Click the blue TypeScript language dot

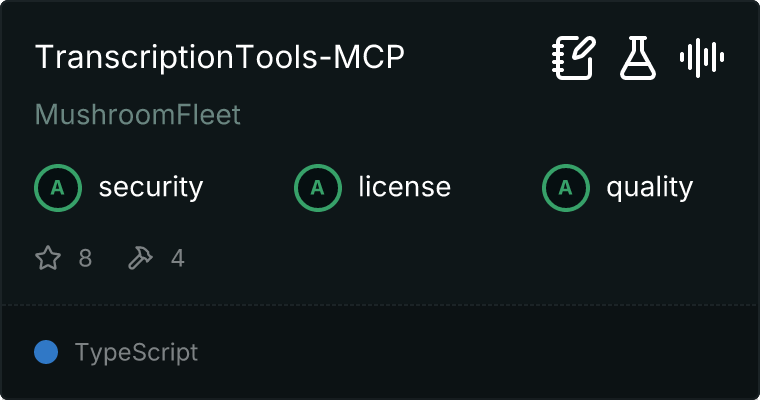point(46,352)
